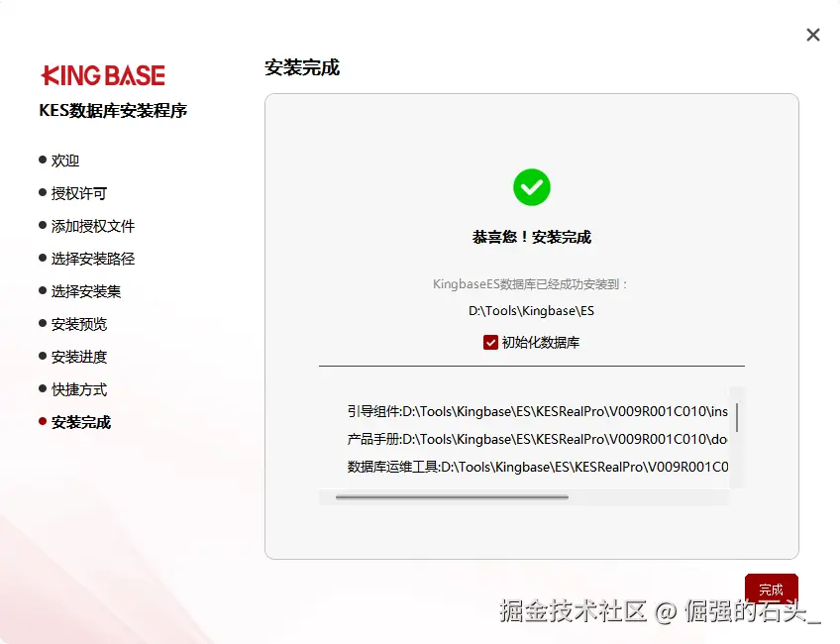Click the horizontal scrollbar in the path list
This screenshot has width=840, height=644.
[x=452, y=497]
